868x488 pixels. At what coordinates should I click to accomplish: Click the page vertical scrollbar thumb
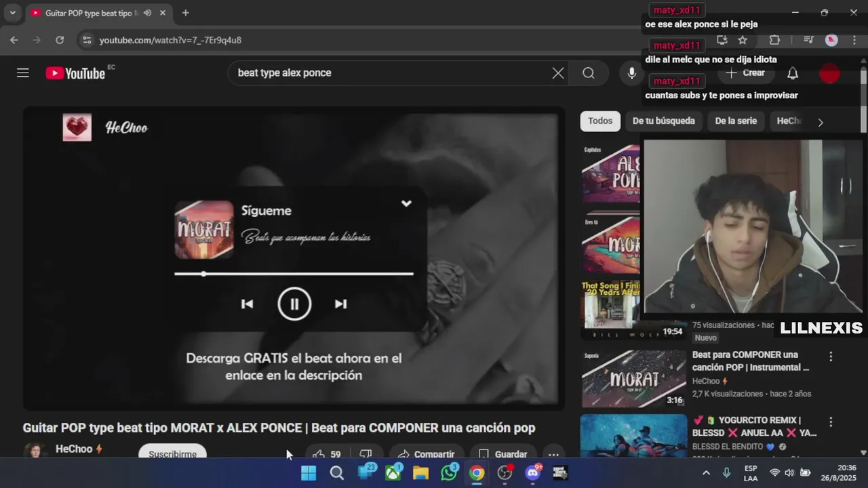(863, 99)
